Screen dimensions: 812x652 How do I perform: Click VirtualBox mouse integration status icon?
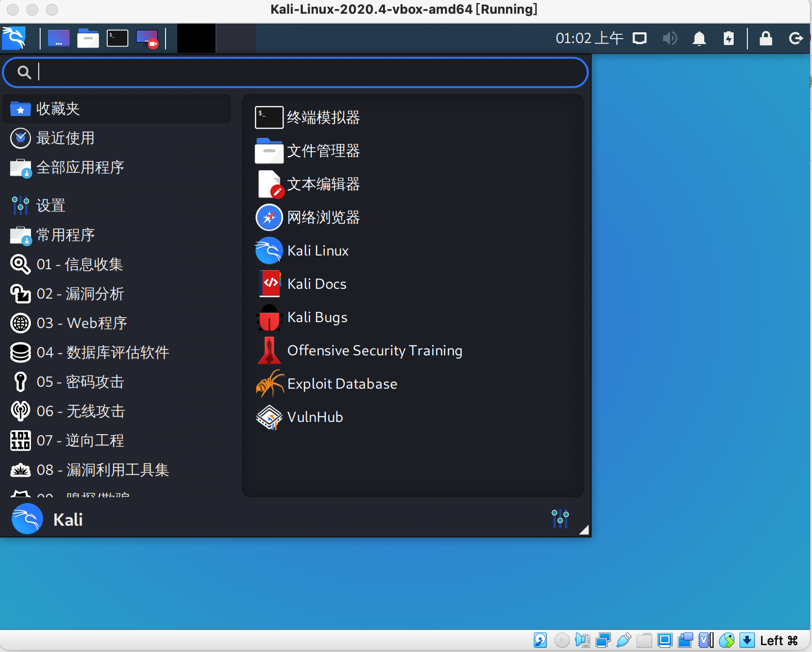(x=726, y=640)
